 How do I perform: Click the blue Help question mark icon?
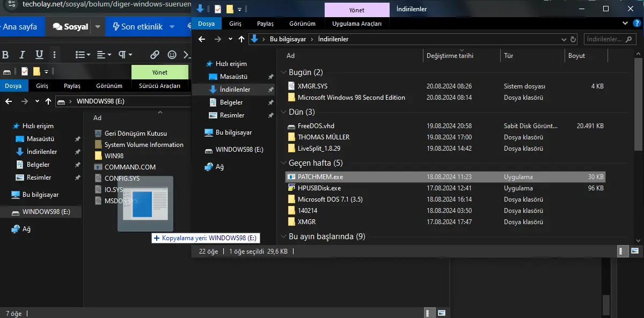coord(636,24)
